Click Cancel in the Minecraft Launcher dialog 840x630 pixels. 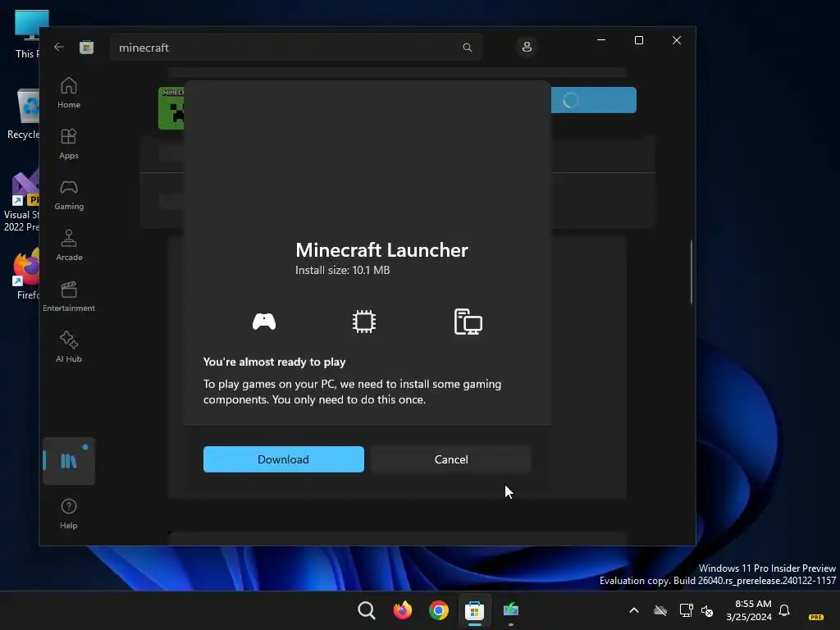(451, 459)
